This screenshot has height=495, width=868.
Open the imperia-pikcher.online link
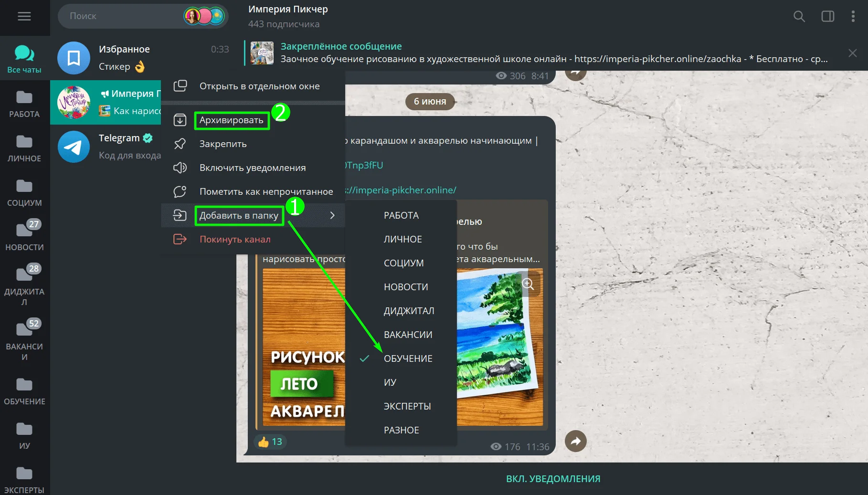[x=400, y=190]
